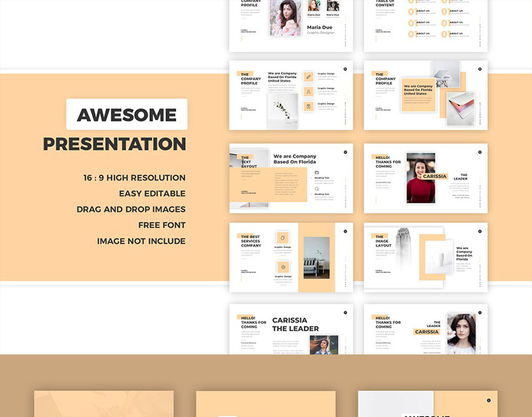
Task: Select the plant photo in the Company Profile slide
Action: point(283,111)
